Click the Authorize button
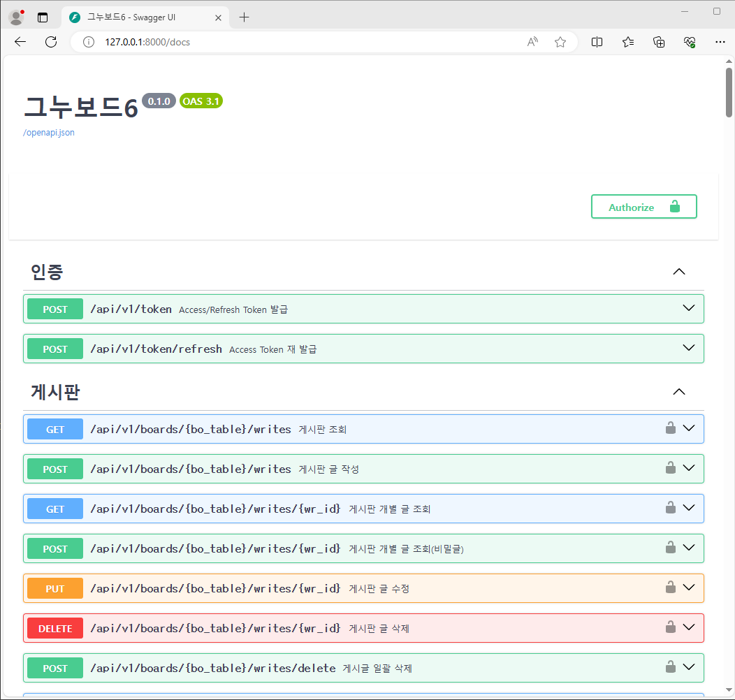Viewport: 735px width, 700px height. pos(643,207)
